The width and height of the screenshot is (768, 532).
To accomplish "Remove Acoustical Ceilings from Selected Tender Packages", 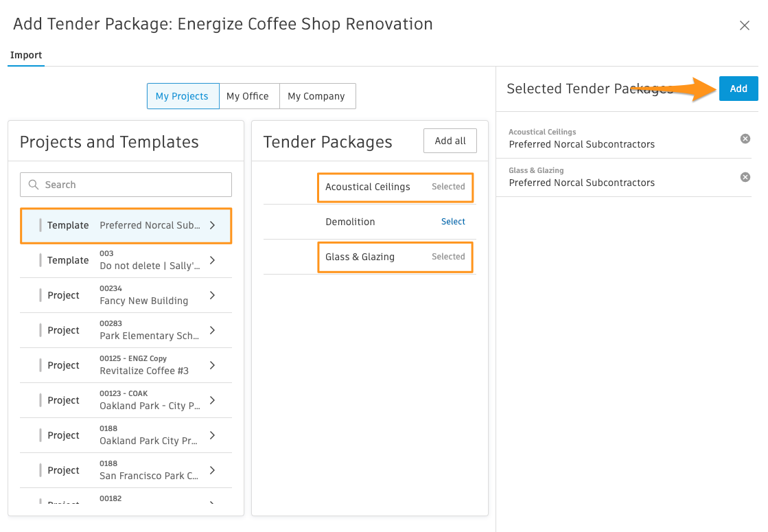I will pyautogui.click(x=745, y=138).
